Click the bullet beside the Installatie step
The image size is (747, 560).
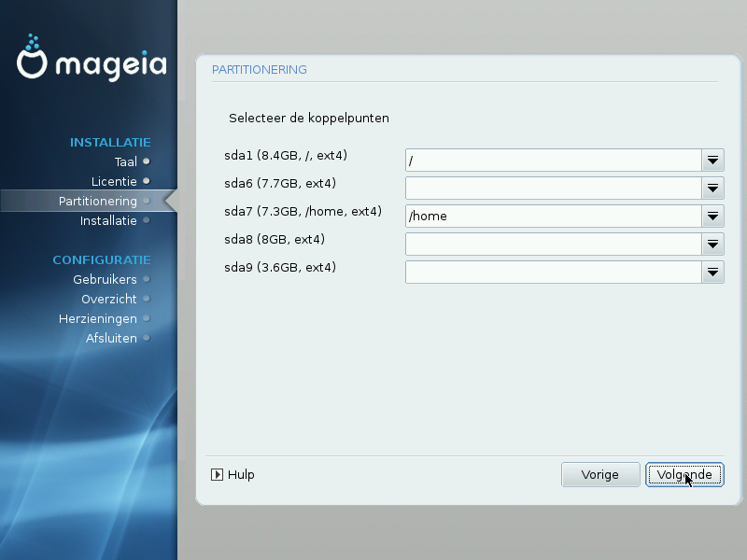(x=147, y=220)
